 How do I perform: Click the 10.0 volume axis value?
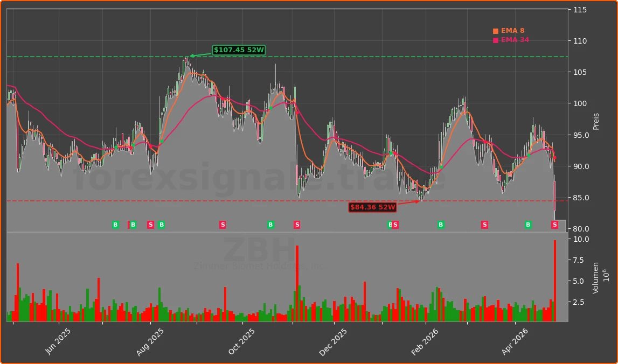tap(581, 239)
